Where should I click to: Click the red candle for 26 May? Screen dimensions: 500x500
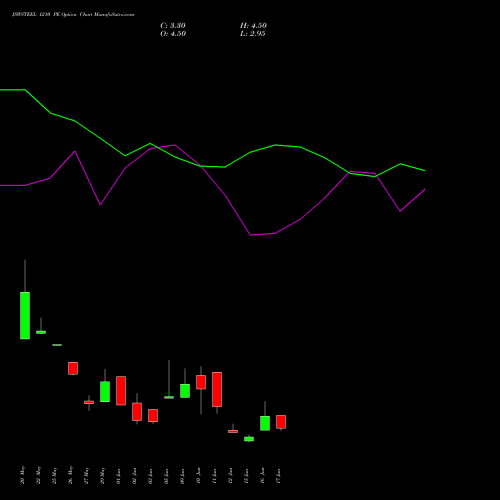tap(73, 368)
